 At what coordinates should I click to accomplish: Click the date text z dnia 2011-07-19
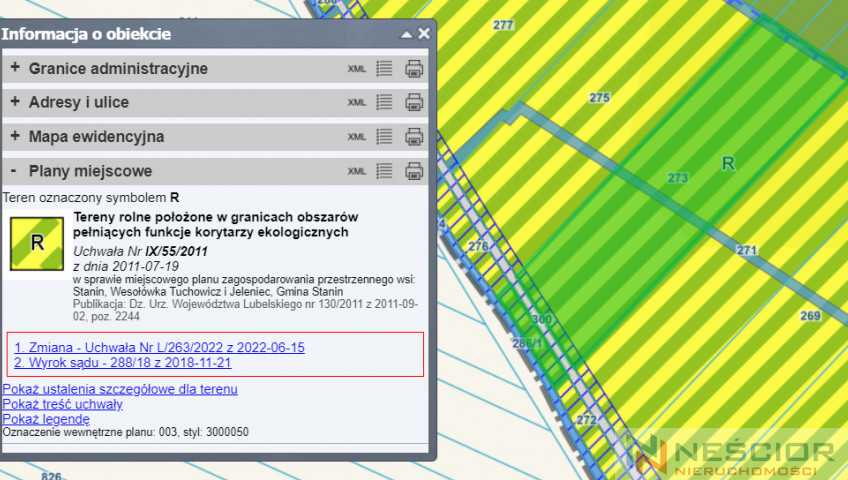point(126,266)
